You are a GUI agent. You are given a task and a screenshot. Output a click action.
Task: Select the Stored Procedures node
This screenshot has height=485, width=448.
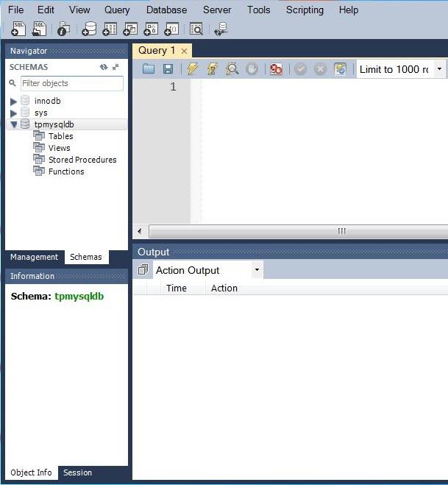(x=82, y=160)
